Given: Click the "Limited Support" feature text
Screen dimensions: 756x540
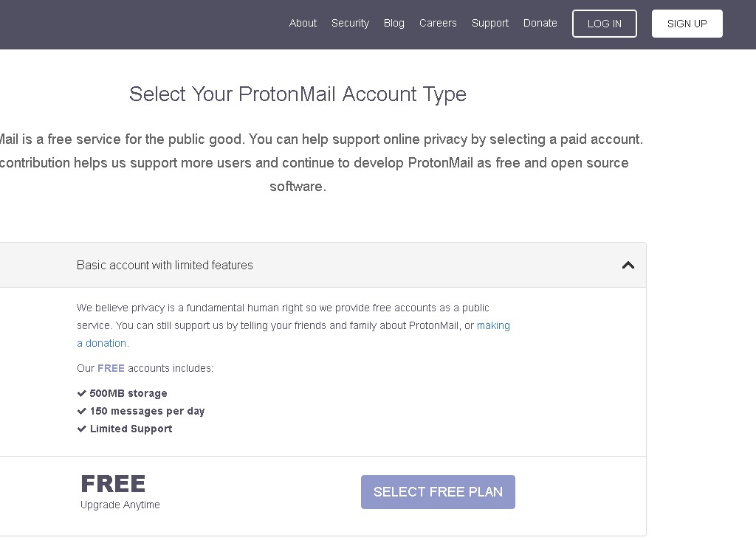Looking at the screenshot, I should (x=131, y=429).
